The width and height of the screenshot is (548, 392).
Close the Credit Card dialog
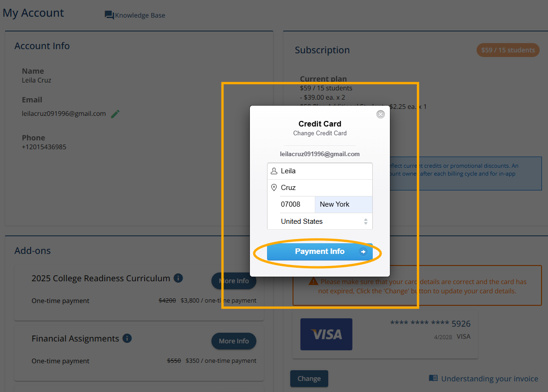pyautogui.click(x=381, y=114)
